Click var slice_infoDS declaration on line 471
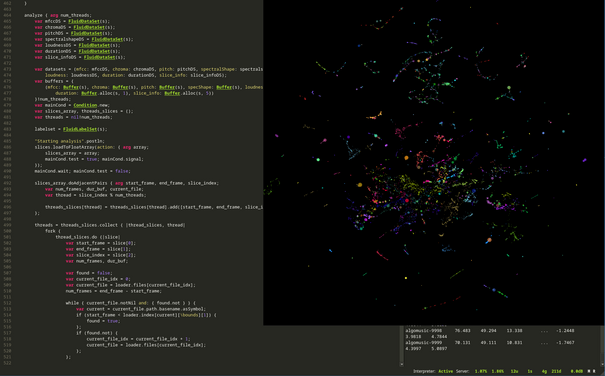Viewport: 605px width, 376px height. click(x=80, y=57)
